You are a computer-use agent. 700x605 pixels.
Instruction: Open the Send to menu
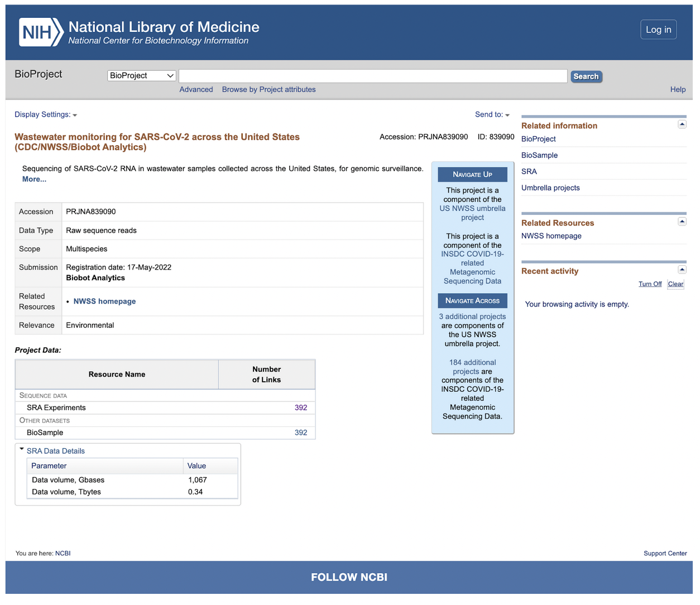click(x=492, y=114)
